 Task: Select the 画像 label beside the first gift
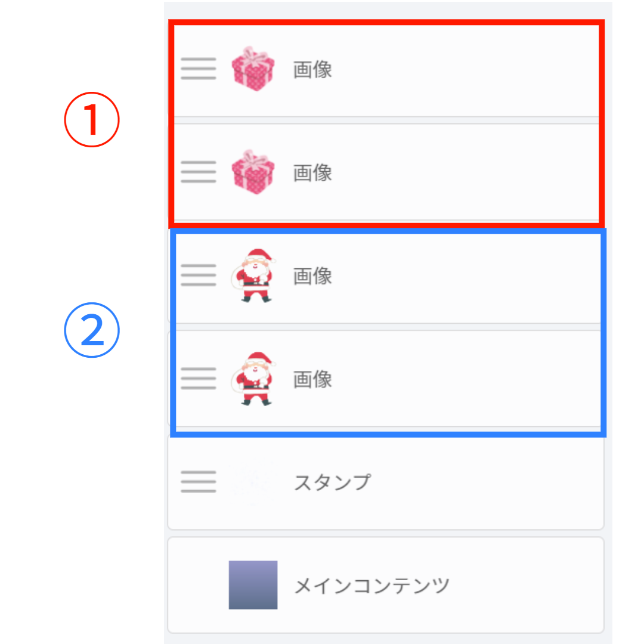coord(312,69)
